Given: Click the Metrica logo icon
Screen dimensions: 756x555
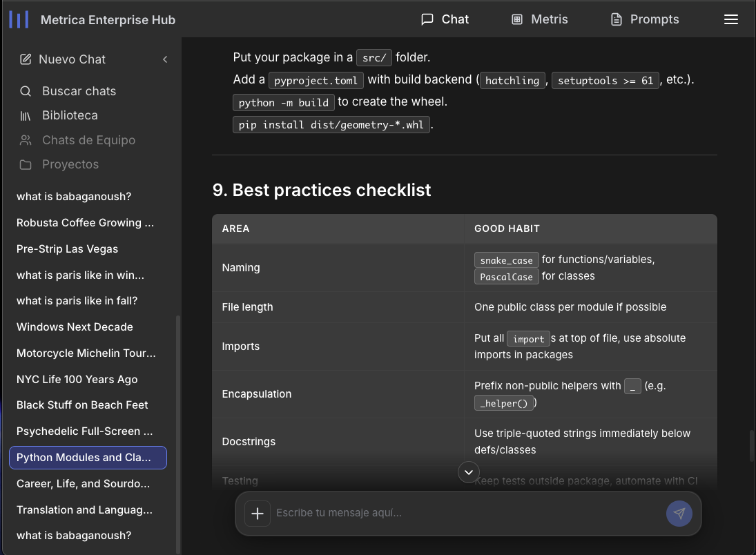Looking at the screenshot, I should pos(19,19).
